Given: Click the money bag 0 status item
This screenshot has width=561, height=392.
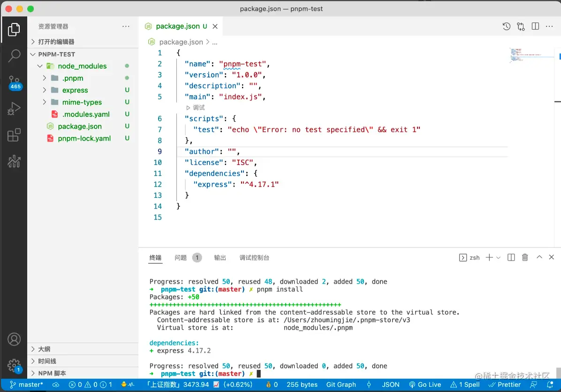Looking at the screenshot, I should pos(272,384).
